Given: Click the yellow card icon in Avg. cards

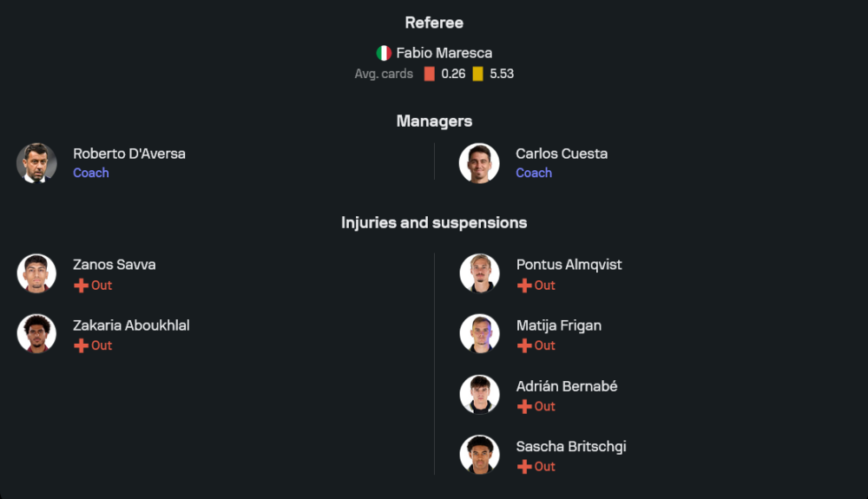Looking at the screenshot, I should click(477, 74).
